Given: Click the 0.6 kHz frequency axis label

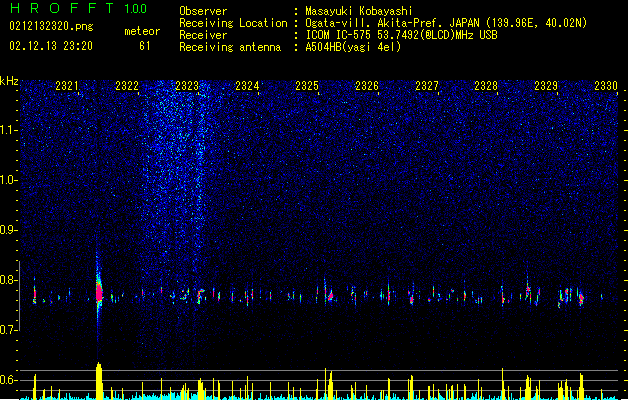Looking at the screenshot, I should pos(9,380).
